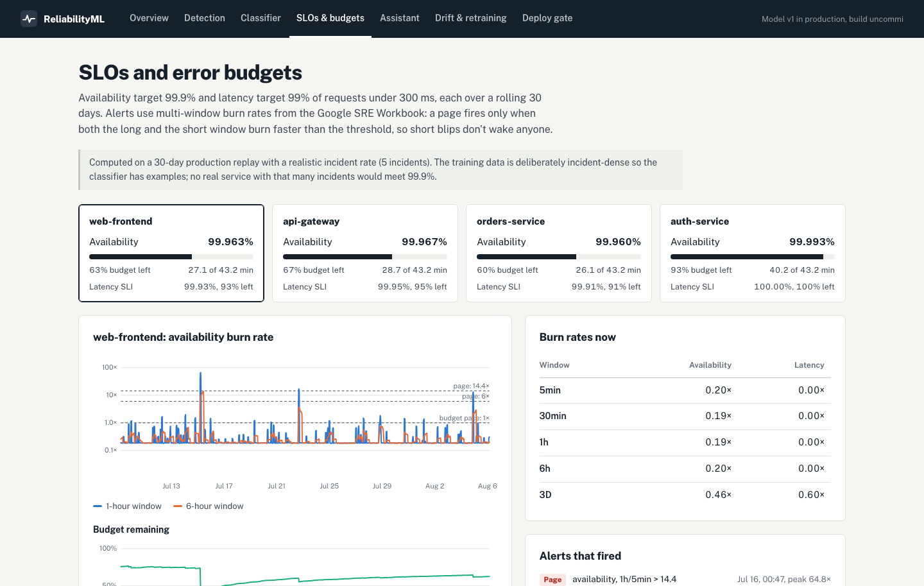The image size is (924, 586).
Task: Toggle the 1-hour window legend entry
Action: click(x=127, y=506)
